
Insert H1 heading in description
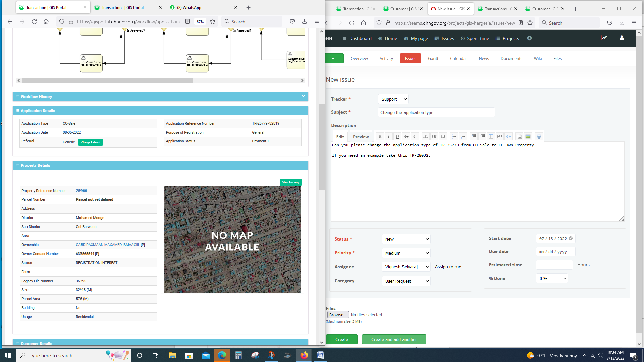[425, 136]
